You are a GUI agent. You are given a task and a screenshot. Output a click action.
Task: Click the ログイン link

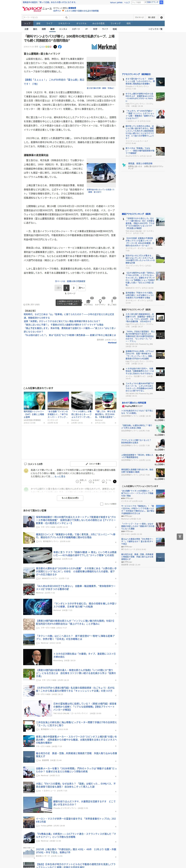point(57,11)
